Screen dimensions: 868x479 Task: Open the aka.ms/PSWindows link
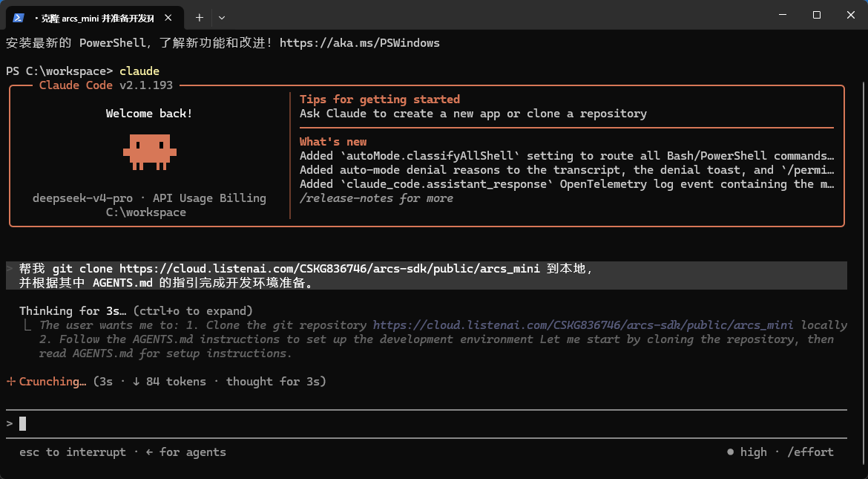coord(360,42)
